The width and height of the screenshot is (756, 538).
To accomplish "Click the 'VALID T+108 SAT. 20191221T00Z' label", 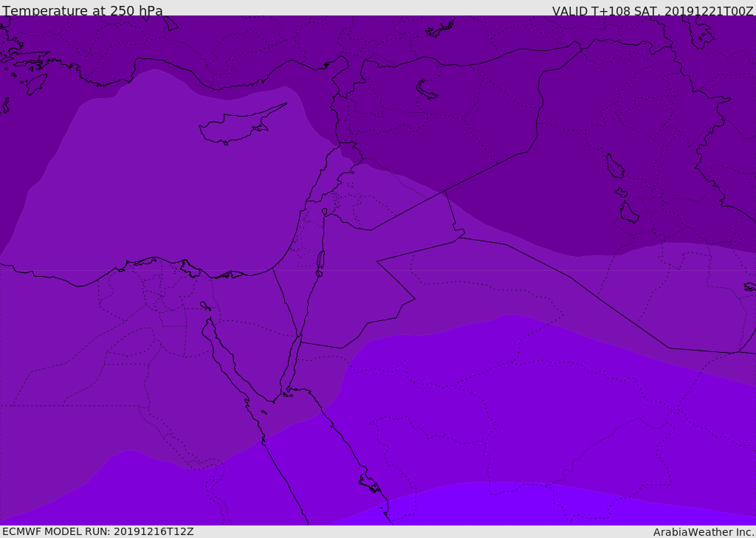I will (653, 10).
